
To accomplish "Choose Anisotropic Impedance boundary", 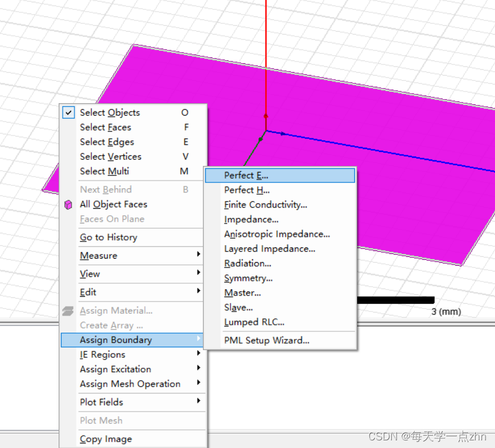I will coord(280,234).
